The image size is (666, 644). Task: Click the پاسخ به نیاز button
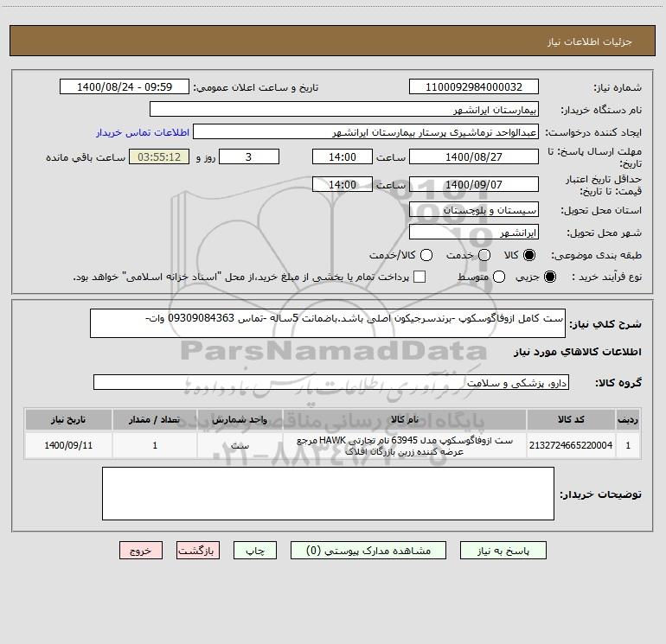(503, 550)
